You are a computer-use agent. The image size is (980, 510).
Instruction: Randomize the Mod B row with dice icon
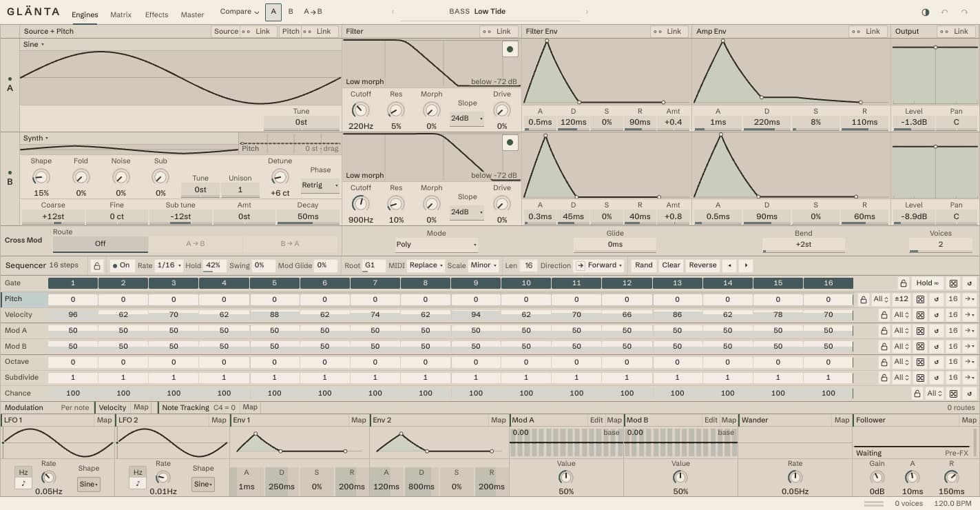[919, 346]
